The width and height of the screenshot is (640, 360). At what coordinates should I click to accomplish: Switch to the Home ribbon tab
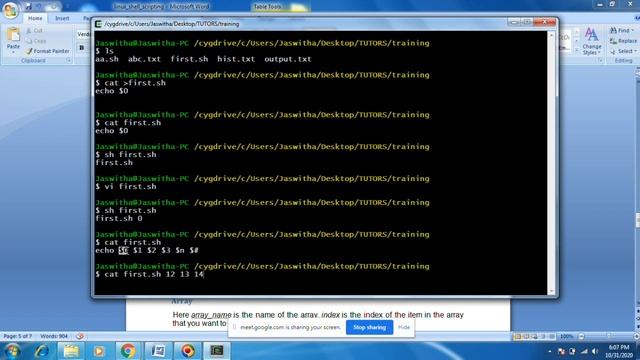(35, 18)
